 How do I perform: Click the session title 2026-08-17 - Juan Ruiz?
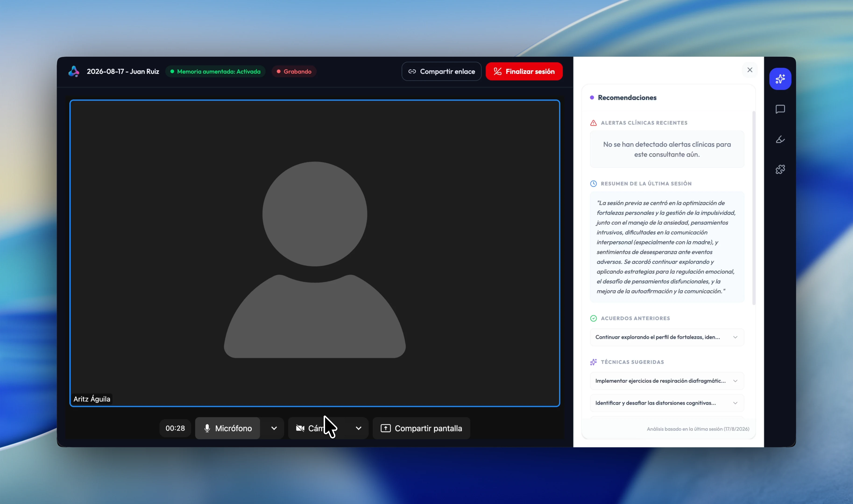pyautogui.click(x=123, y=71)
